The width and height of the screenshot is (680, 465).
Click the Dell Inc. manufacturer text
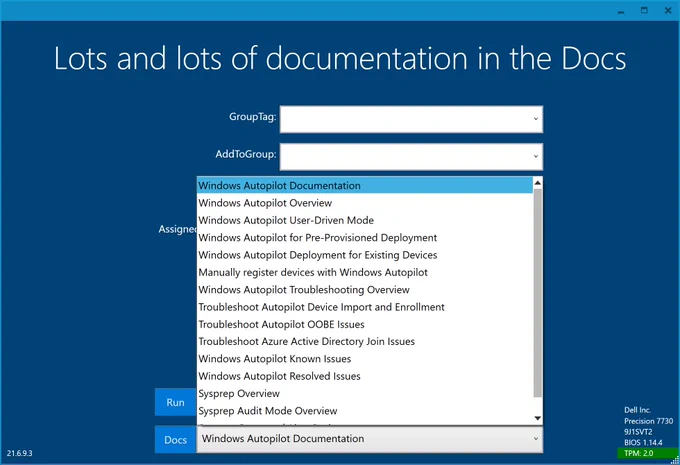click(x=638, y=410)
